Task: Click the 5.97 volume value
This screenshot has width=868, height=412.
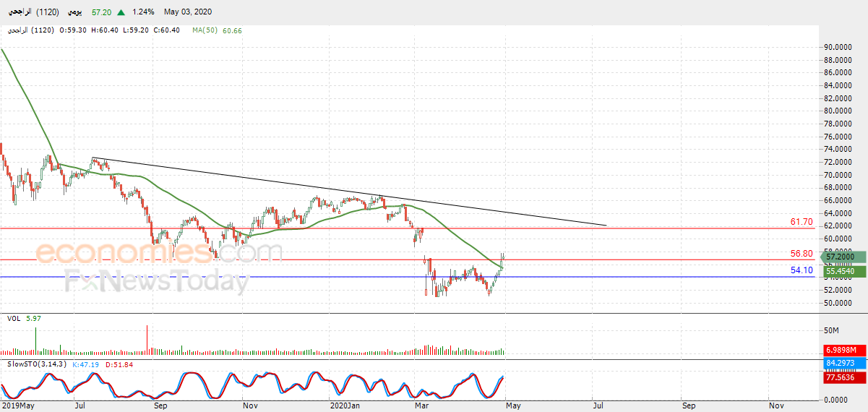Action: (33, 318)
